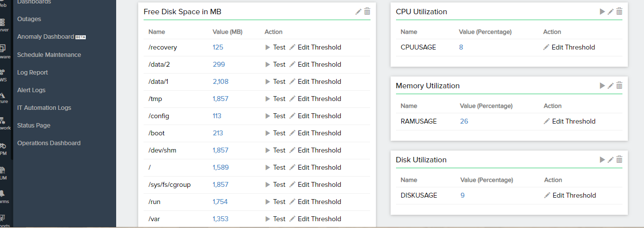Click the DISKUSAGE value 9
644x230 pixels.
(463, 196)
